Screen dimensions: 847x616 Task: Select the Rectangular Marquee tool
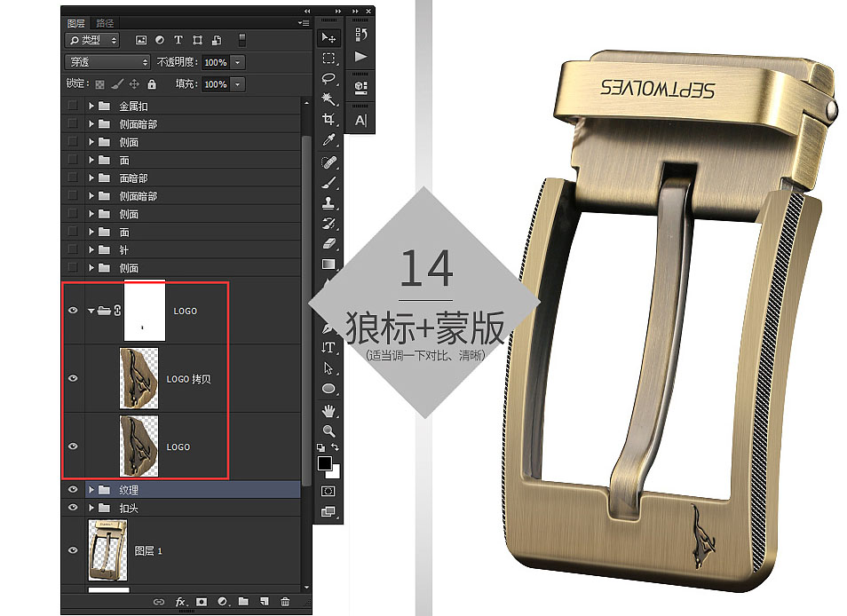tap(329, 58)
